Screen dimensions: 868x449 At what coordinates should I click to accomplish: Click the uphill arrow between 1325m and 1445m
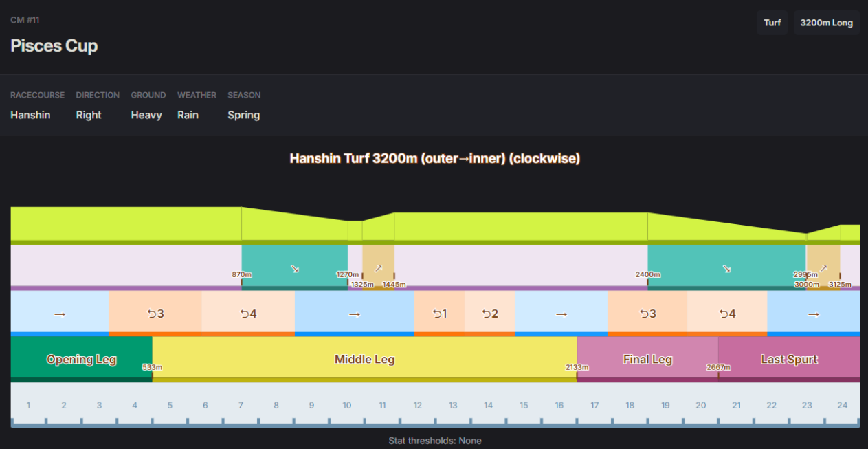[x=378, y=268]
